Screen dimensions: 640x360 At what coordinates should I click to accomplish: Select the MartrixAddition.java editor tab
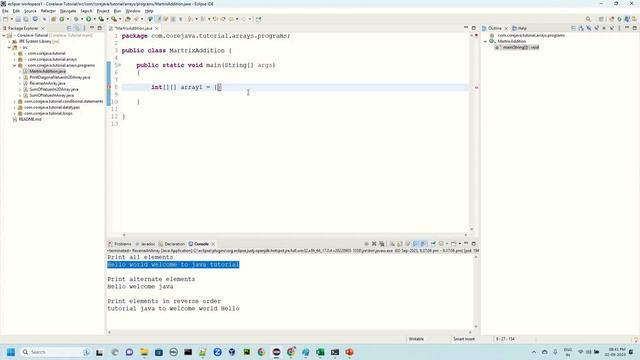132,28
